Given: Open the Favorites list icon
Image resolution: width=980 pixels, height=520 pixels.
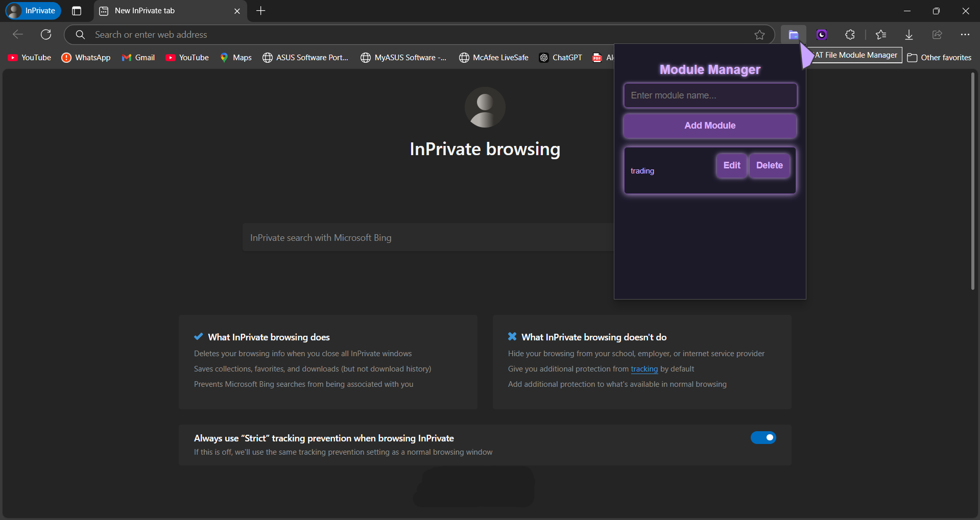Looking at the screenshot, I should tap(880, 34).
